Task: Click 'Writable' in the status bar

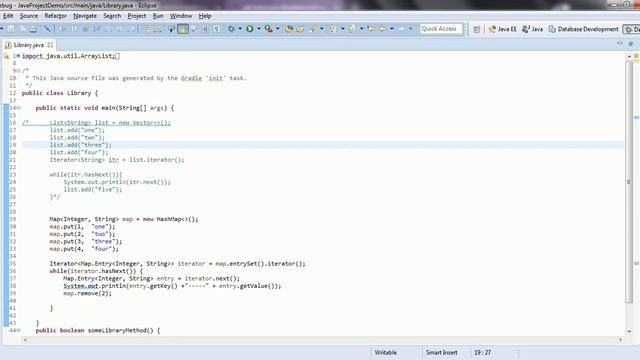Action: 385,352
